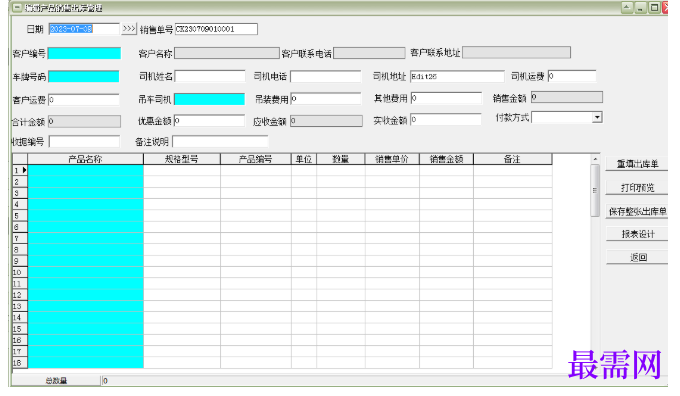Click the 应收金额 field
Viewport: 680px width, 396px height.
pos(326,121)
